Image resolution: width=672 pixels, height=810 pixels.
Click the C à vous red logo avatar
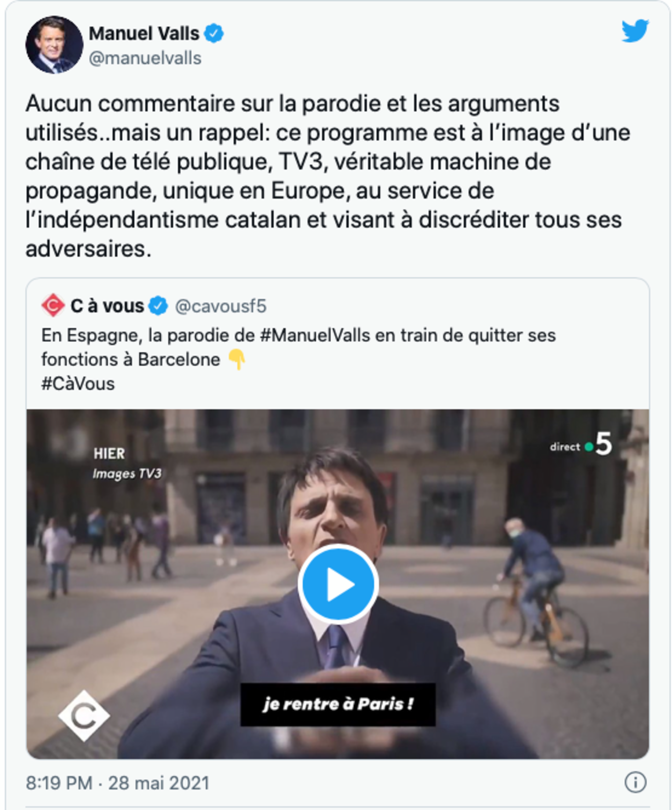(x=53, y=305)
